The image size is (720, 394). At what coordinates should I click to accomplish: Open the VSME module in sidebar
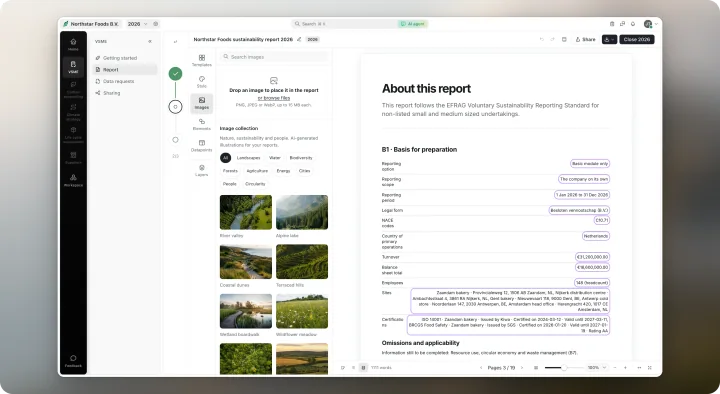pyautogui.click(x=73, y=67)
